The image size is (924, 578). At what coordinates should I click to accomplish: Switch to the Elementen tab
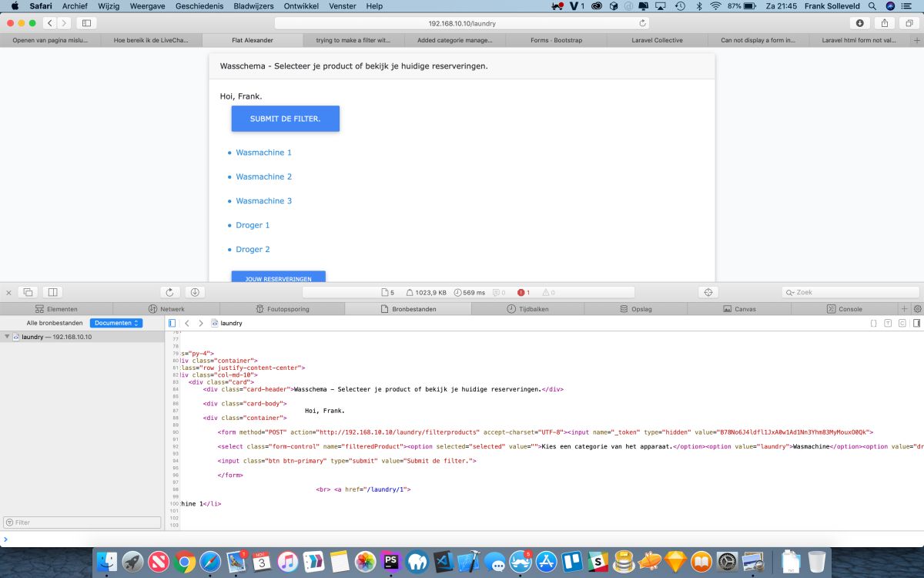click(56, 308)
